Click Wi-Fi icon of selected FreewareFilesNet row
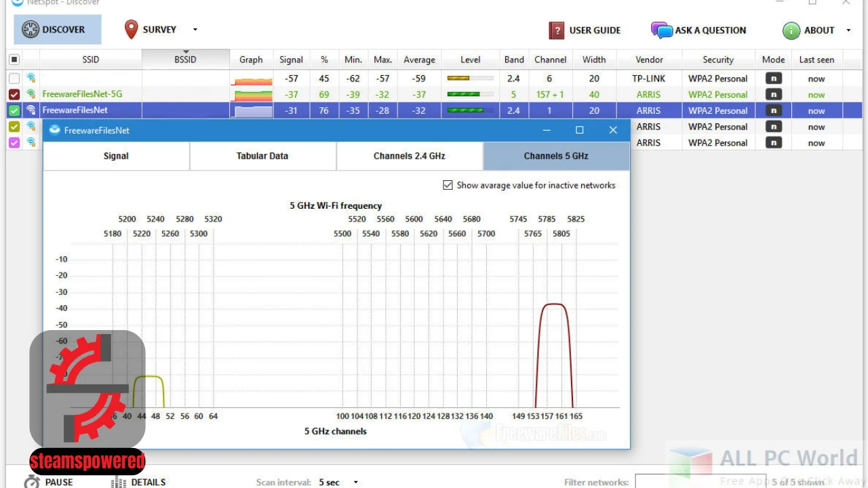The height and width of the screenshot is (488, 868). click(31, 110)
